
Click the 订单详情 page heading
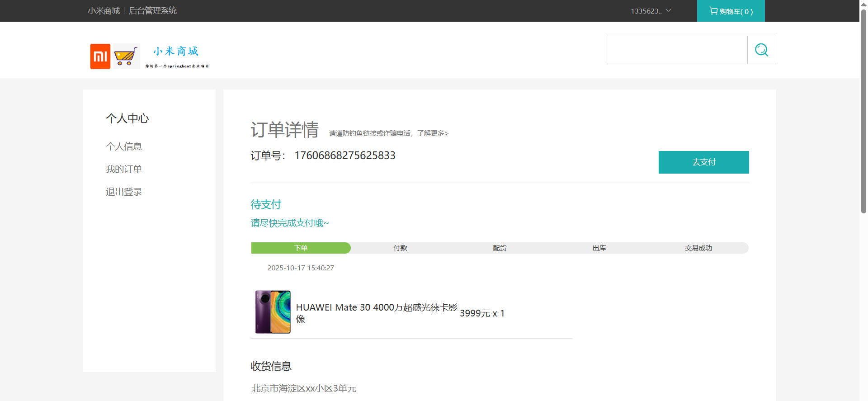[x=285, y=130]
